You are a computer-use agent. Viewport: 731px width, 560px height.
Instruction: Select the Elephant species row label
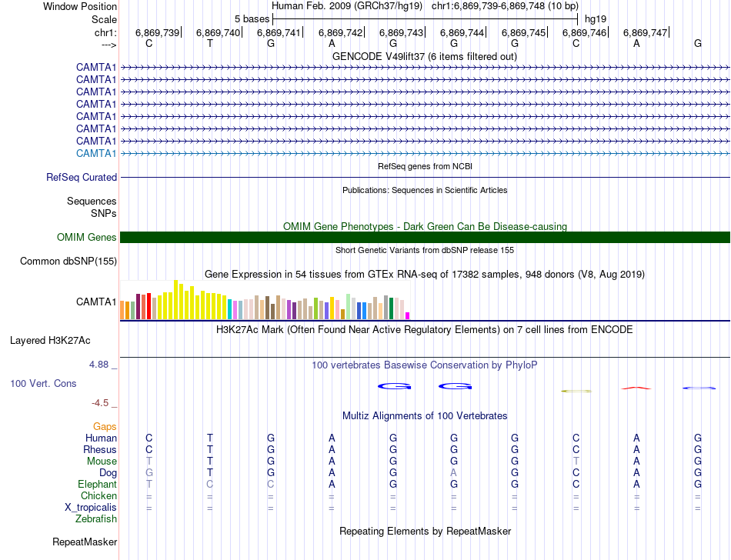(97, 484)
